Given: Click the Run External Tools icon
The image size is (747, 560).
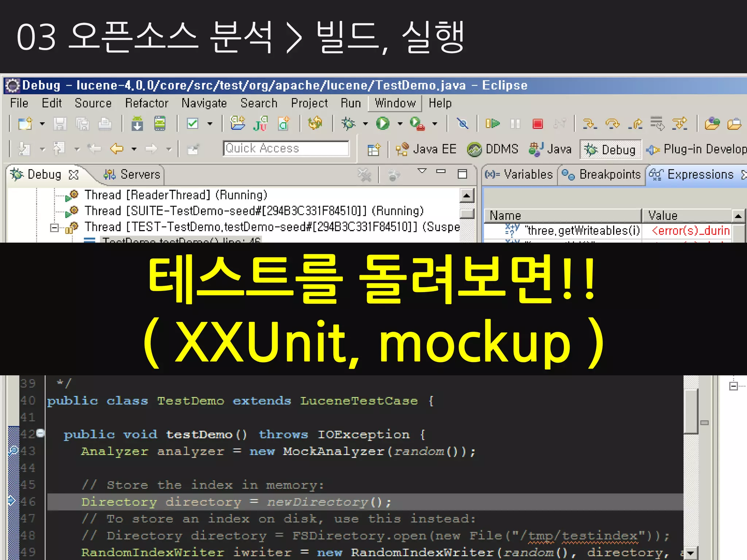Looking at the screenshot, I should coord(417,124).
